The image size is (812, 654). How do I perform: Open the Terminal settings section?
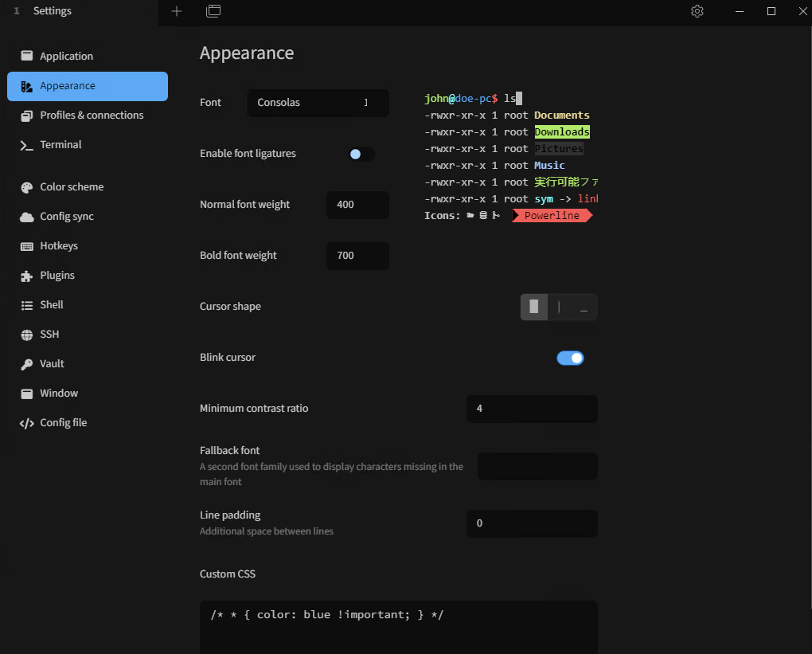(x=88, y=145)
